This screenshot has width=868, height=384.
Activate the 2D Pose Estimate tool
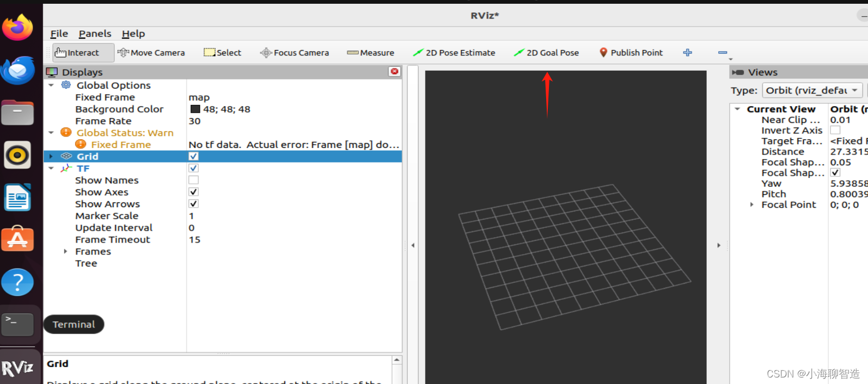(454, 53)
